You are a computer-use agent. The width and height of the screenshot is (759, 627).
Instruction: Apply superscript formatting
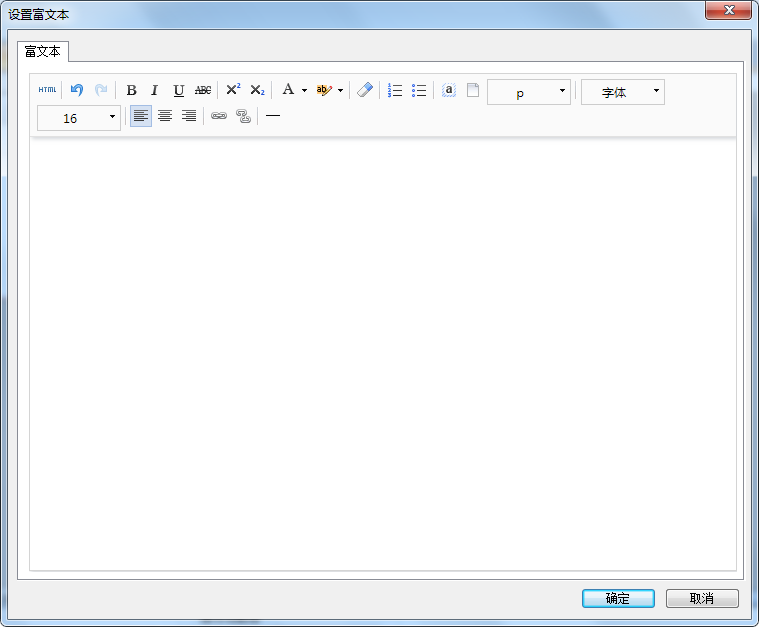233,90
